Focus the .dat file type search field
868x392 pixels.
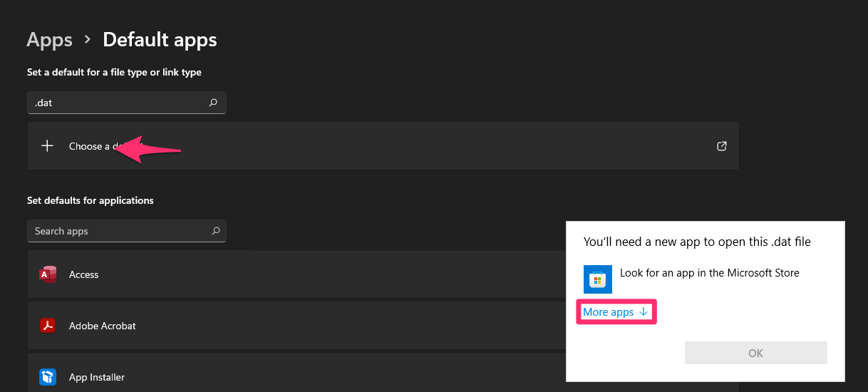[x=118, y=103]
